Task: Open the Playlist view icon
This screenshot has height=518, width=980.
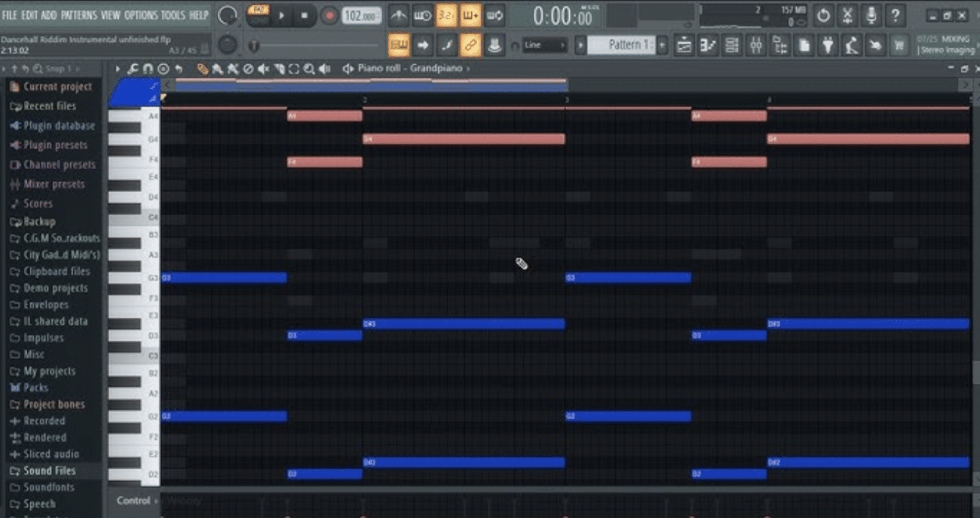Action: click(684, 45)
